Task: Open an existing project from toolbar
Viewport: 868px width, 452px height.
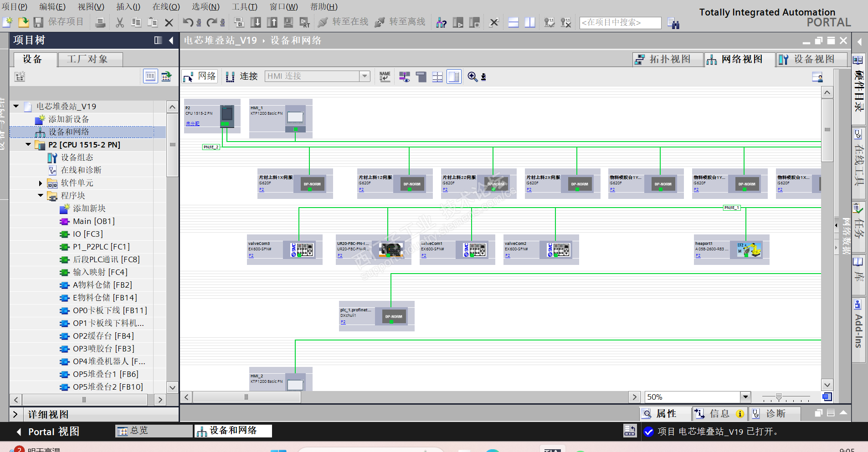Action: click(x=23, y=22)
